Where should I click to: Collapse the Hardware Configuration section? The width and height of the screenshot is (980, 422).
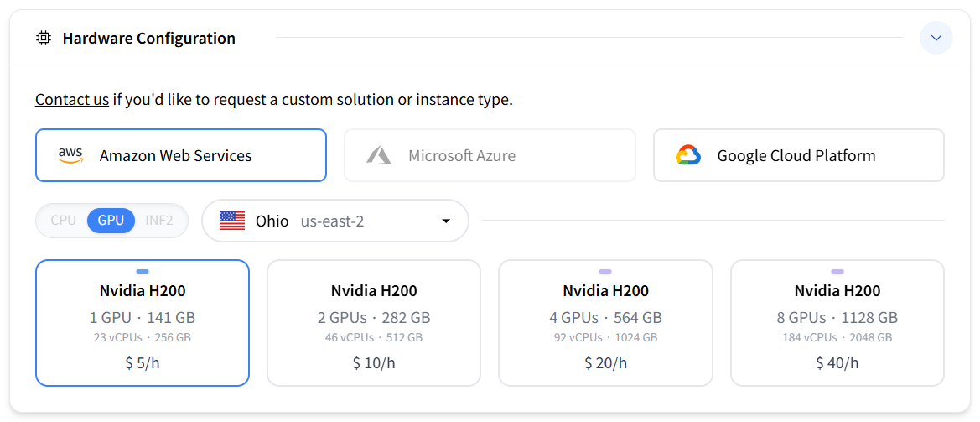pyautogui.click(x=936, y=38)
